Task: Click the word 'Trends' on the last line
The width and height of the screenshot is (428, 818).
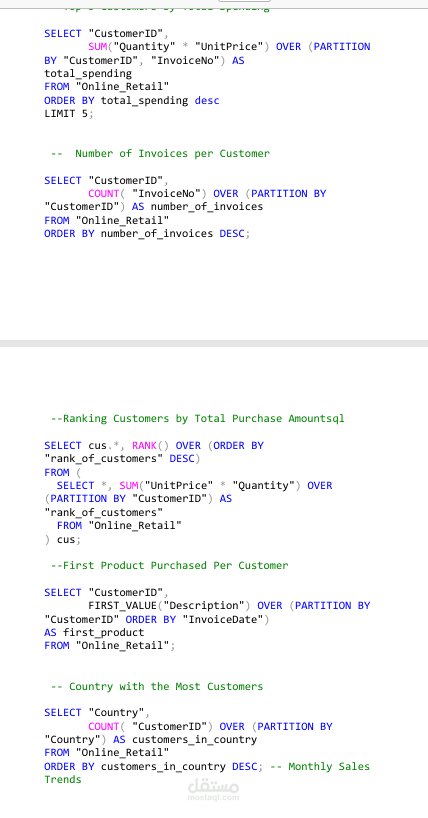Action: 63,779
